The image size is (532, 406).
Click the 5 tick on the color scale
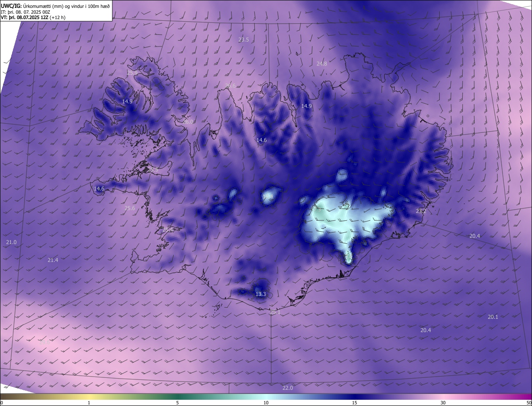[x=177, y=403]
